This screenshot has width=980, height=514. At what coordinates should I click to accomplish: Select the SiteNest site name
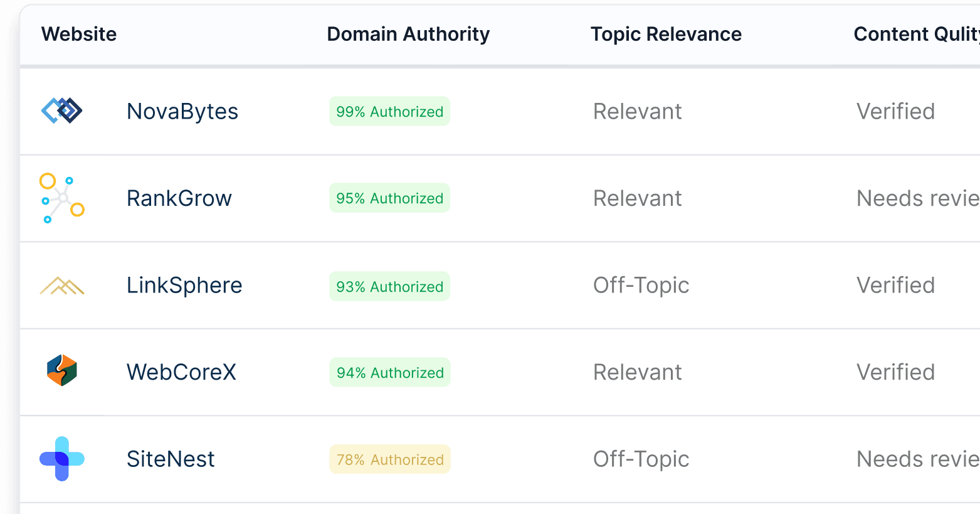[x=171, y=459]
